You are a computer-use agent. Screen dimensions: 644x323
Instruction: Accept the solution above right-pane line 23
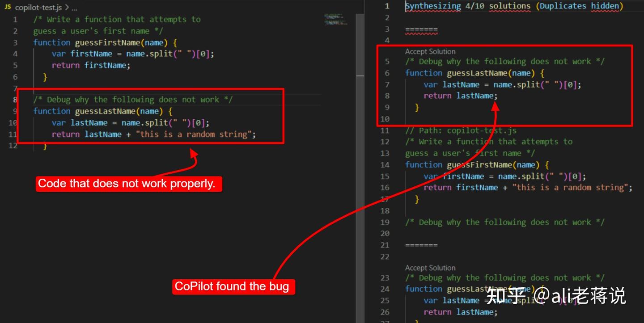(x=430, y=268)
